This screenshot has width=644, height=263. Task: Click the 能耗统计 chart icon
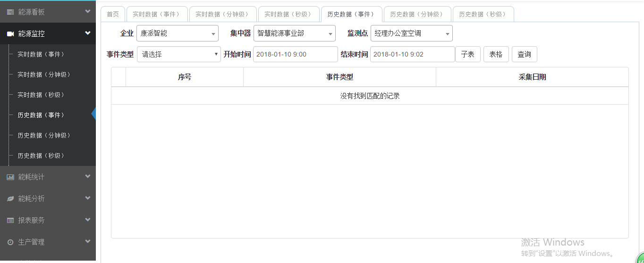[x=10, y=177]
